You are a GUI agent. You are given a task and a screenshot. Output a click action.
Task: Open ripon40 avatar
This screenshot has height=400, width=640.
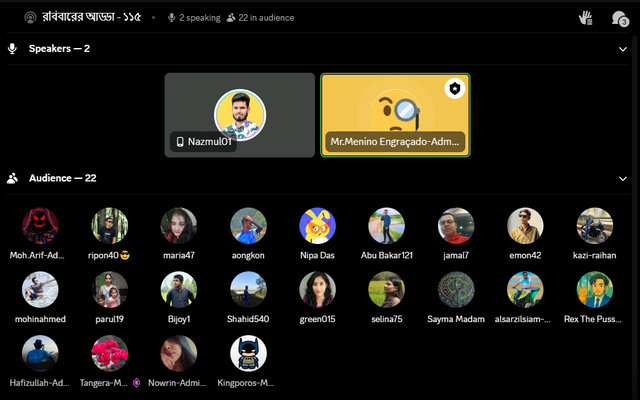click(x=109, y=226)
